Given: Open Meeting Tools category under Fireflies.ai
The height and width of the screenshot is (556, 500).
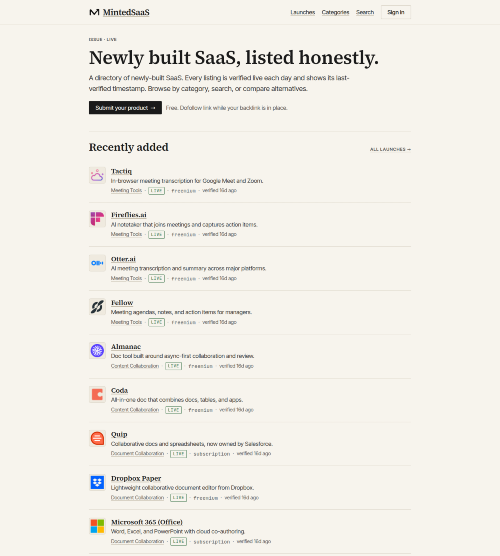Looking at the screenshot, I should point(126,234).
